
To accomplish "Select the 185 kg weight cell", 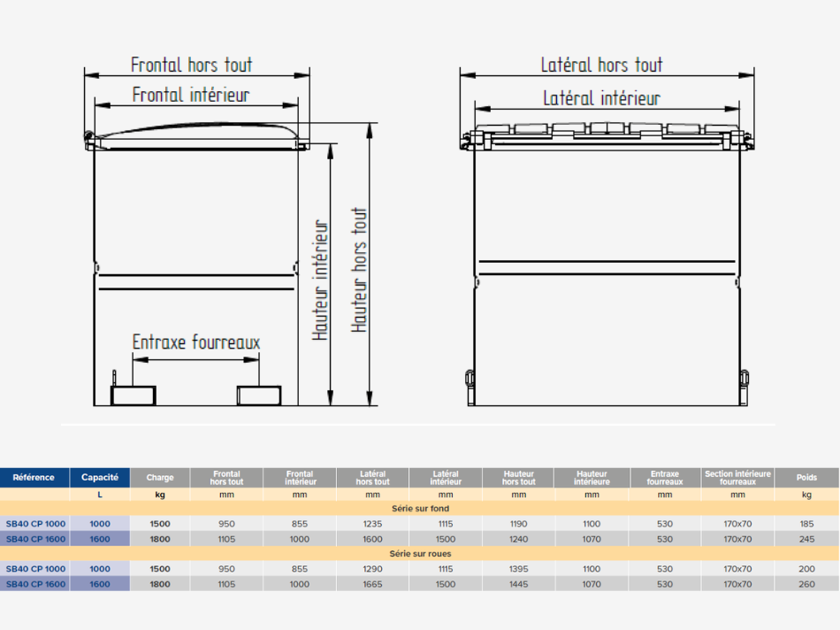I will tap(806, 524).
